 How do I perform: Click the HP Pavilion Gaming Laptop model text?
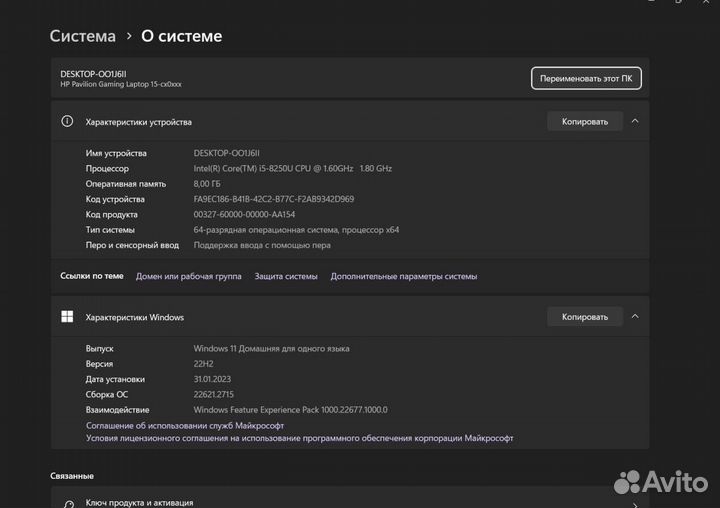tap(121, 84)
